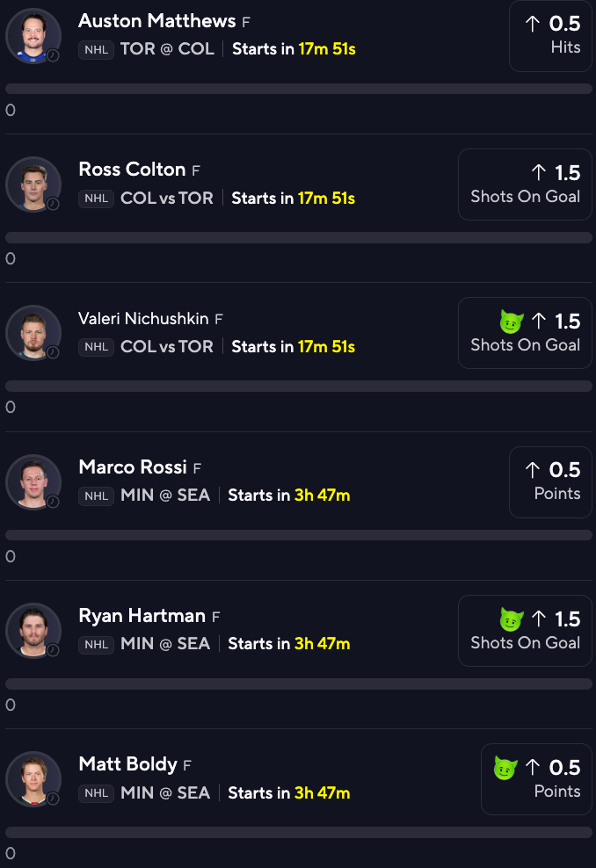
Task: Open Marco Rossi's player photo
Action: click(x=33, y=482)
